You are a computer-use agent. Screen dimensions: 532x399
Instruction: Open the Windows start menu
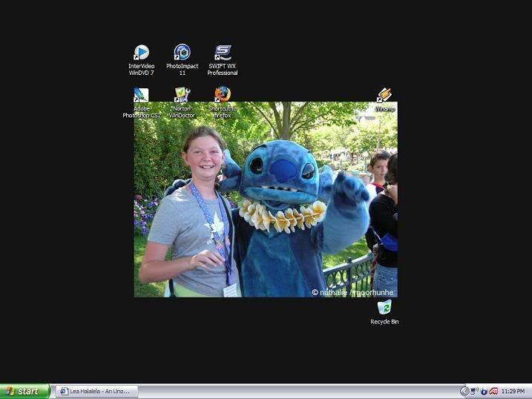pos(24,392)
